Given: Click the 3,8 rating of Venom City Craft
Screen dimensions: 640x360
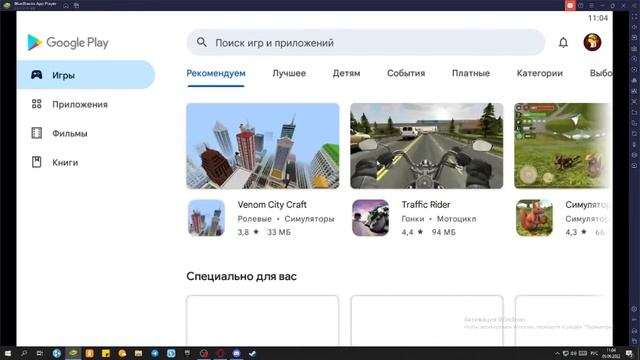Looking at the screenshot, I should click(248, 232).
